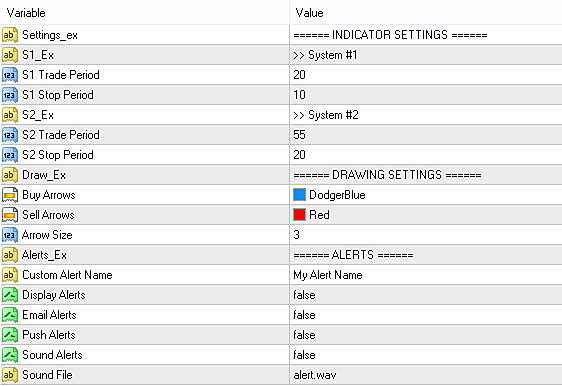Toggle the Display Alerts false value
562x386 pixels.
pos(304,295)
